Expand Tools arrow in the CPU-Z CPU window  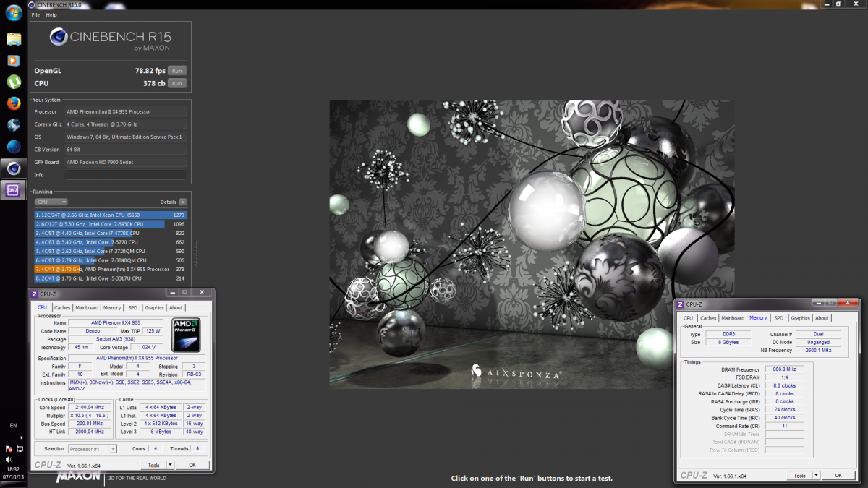coord(171,465)
